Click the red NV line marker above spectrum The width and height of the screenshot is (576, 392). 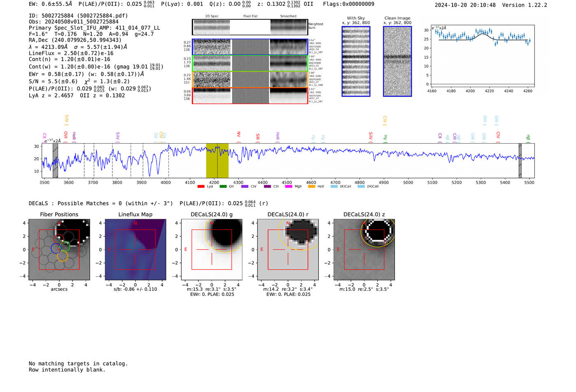tap(239, 135)
